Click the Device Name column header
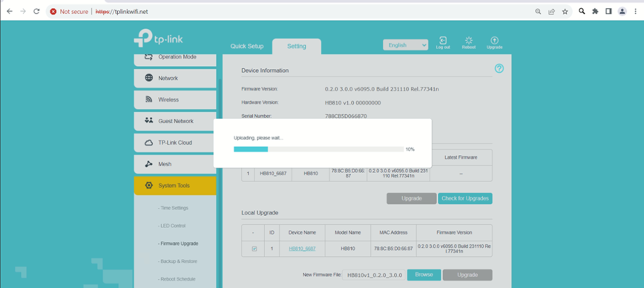The width and height of the screenshot is (644, 288). [x=302, y=233]
